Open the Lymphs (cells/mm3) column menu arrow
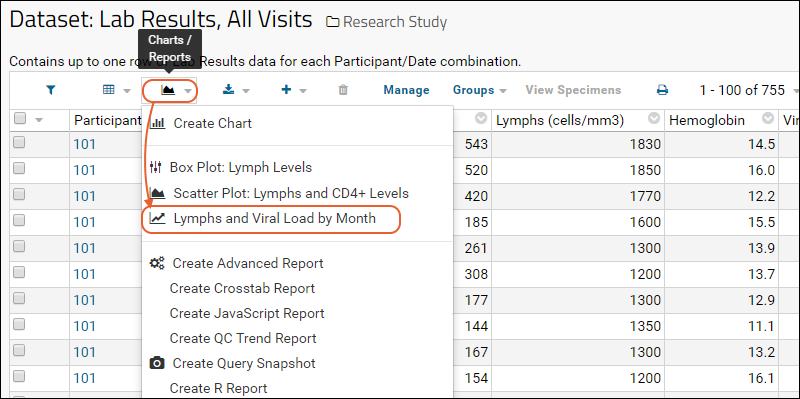800x399 pixels. tap(654, 119)
